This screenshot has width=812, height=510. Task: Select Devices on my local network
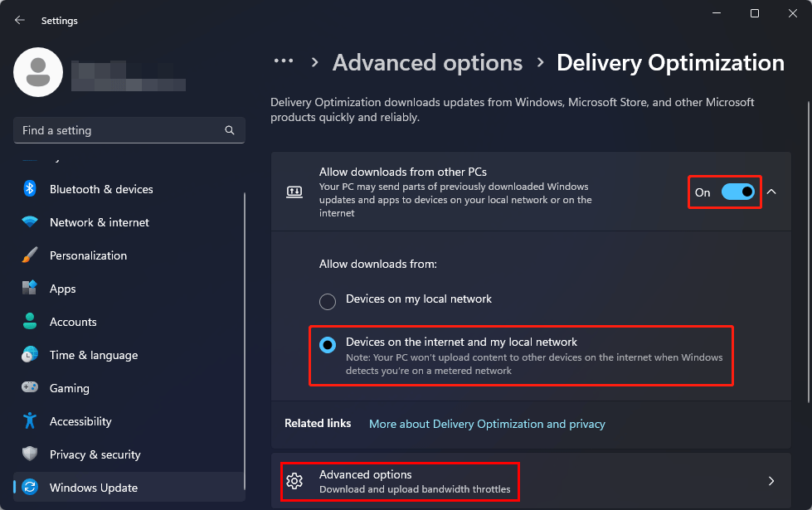click(328, 301)
